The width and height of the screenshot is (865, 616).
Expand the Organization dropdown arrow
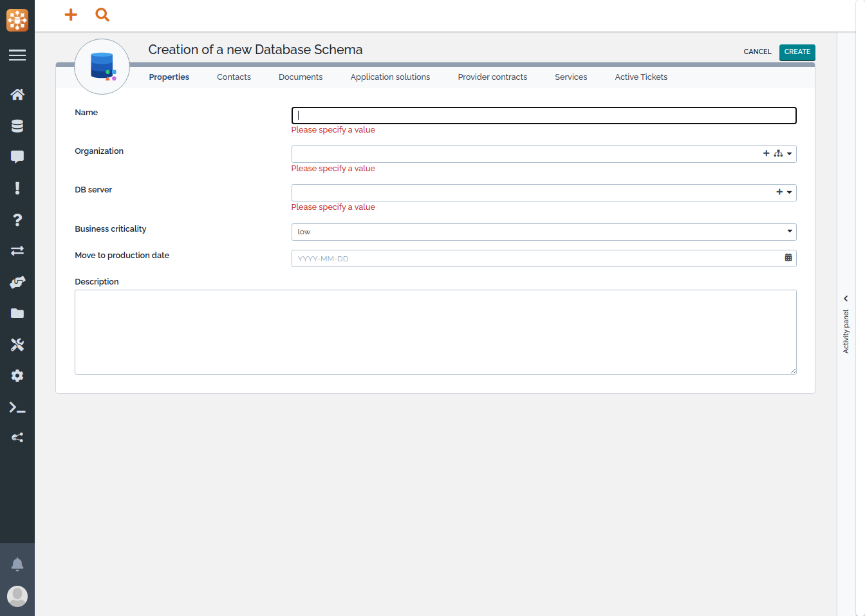(789, 154)
